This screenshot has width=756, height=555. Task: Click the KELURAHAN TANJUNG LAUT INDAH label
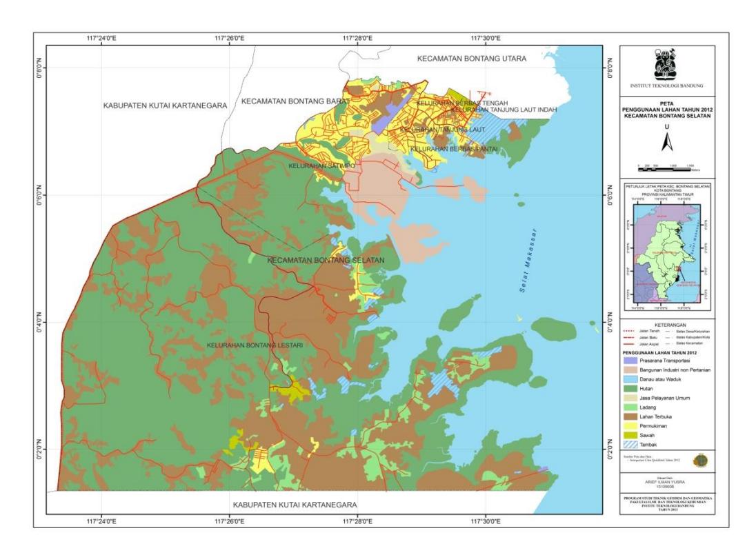tap(504, 110)
